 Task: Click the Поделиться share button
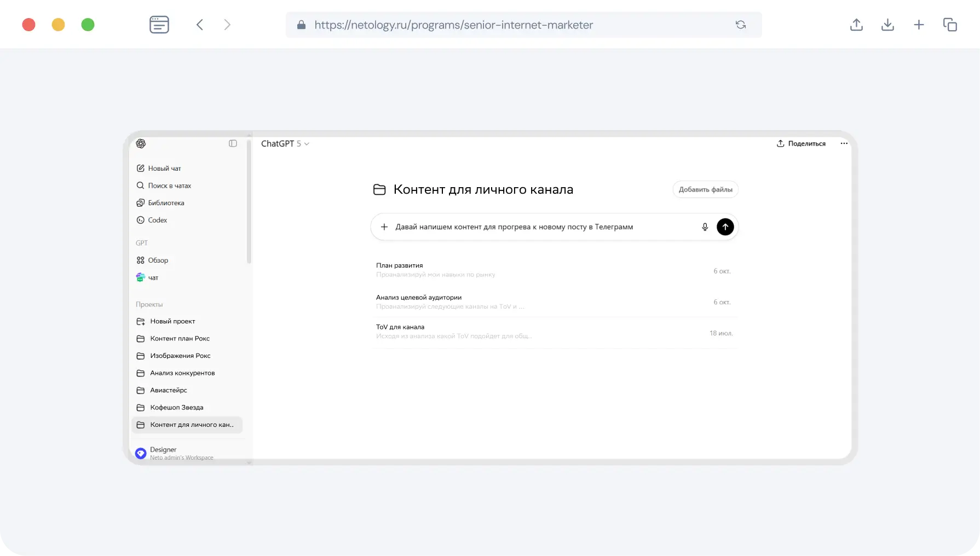(x=801, y=143)
